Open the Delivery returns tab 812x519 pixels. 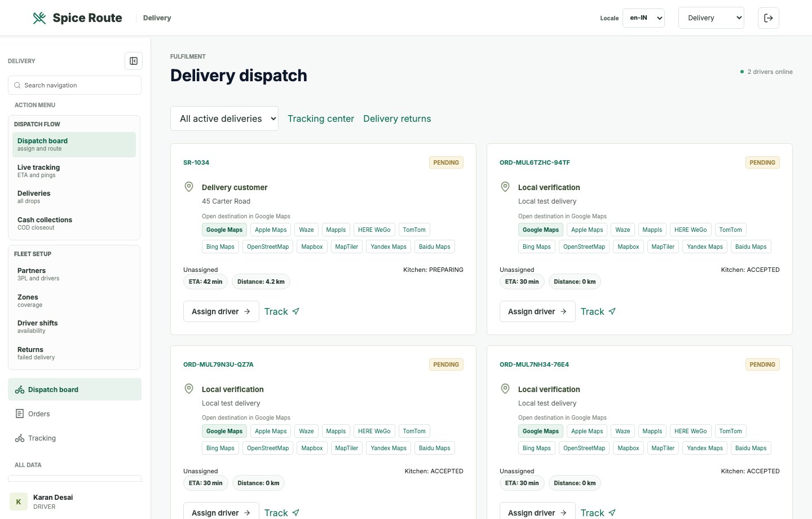[397, 118]
